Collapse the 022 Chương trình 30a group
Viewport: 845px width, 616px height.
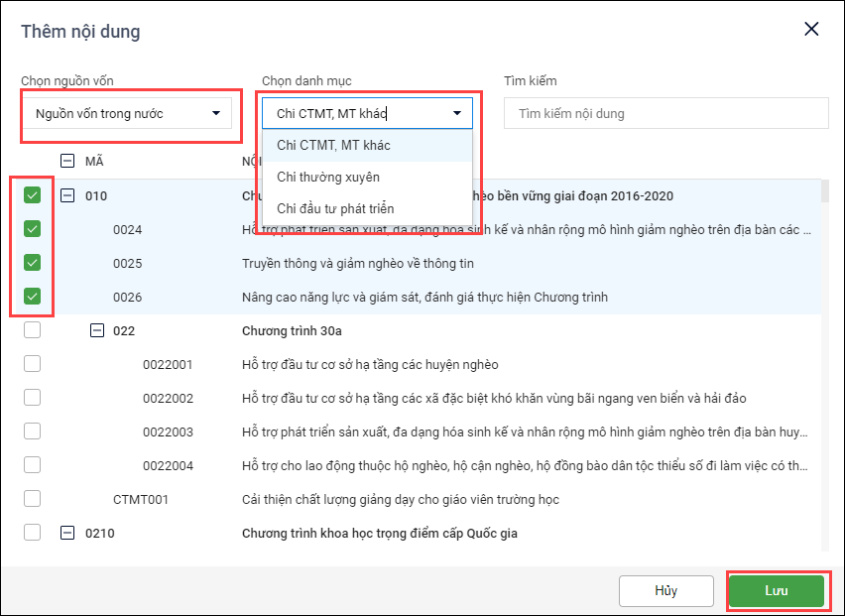tap(96, 330)
